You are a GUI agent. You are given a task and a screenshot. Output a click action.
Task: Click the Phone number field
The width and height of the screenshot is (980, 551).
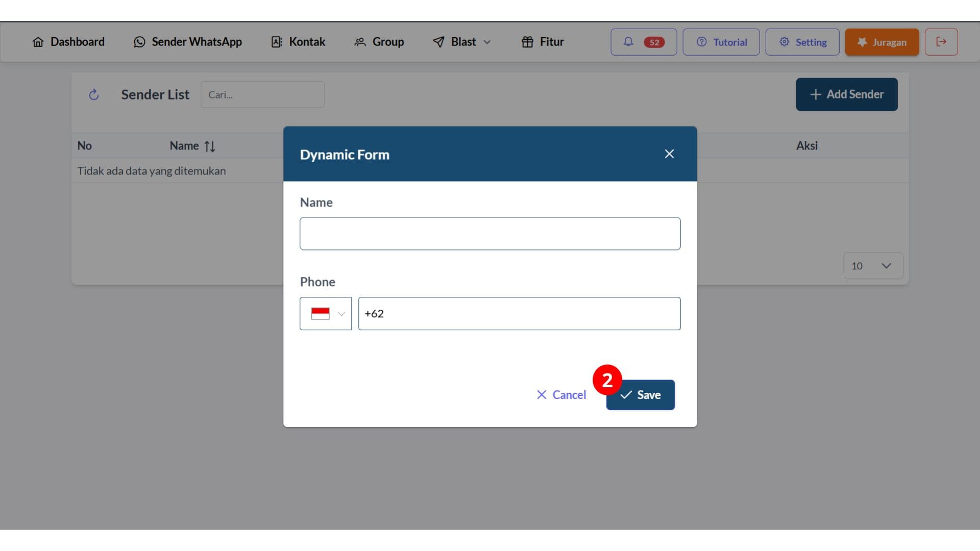coord(519,313)
